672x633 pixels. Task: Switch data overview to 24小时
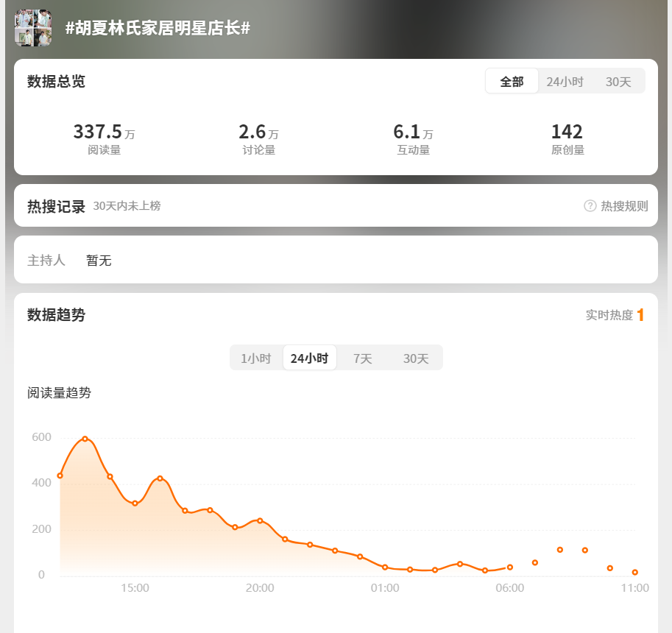pyautogui.click(x=565, y=82)
